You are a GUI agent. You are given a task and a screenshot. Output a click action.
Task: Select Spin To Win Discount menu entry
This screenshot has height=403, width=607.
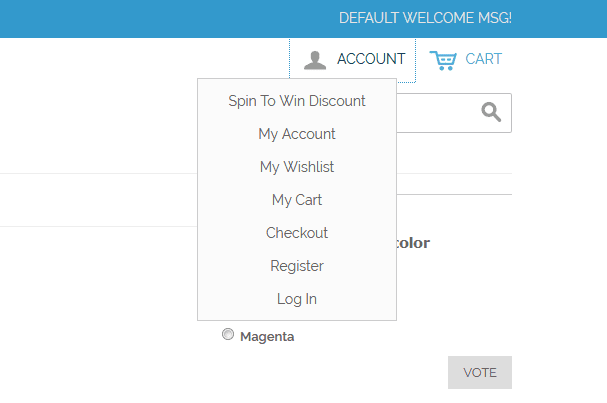(297, 101)
